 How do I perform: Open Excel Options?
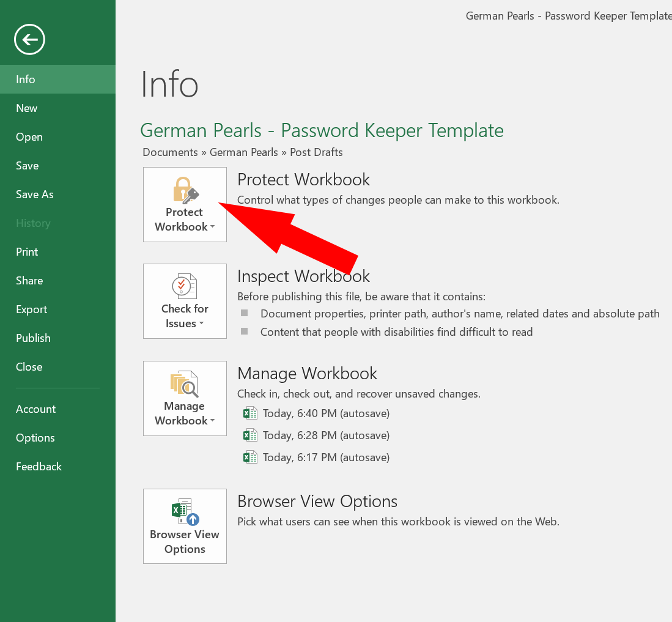click(35, 437)
